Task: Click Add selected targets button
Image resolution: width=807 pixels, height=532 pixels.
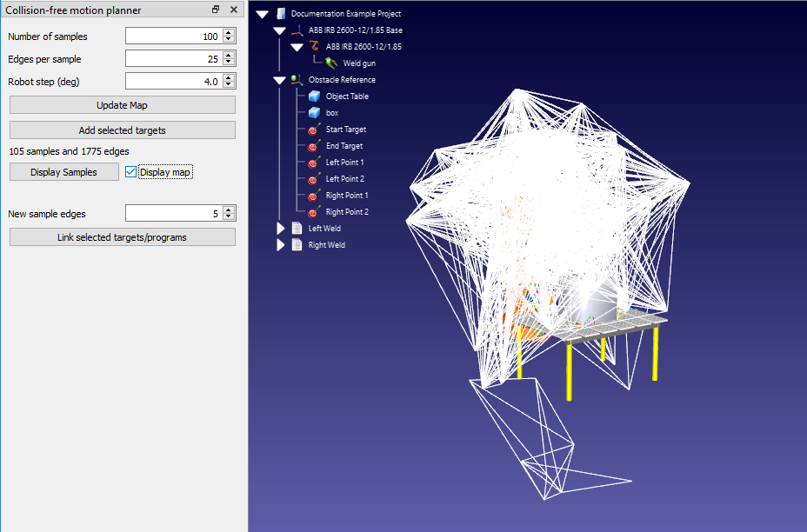Action: (x=122, y=130)
